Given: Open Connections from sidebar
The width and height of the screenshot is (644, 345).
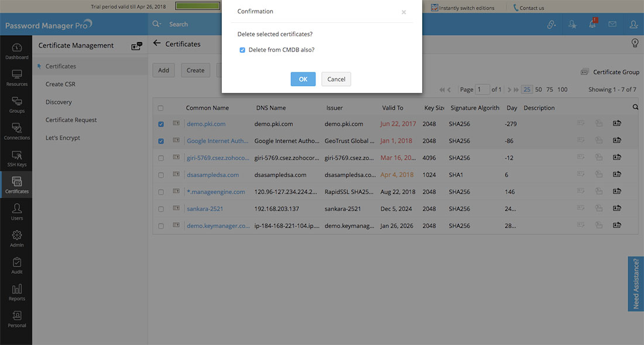Looking at the screenshot, I should pyautogui.click(x=16, y=131).
